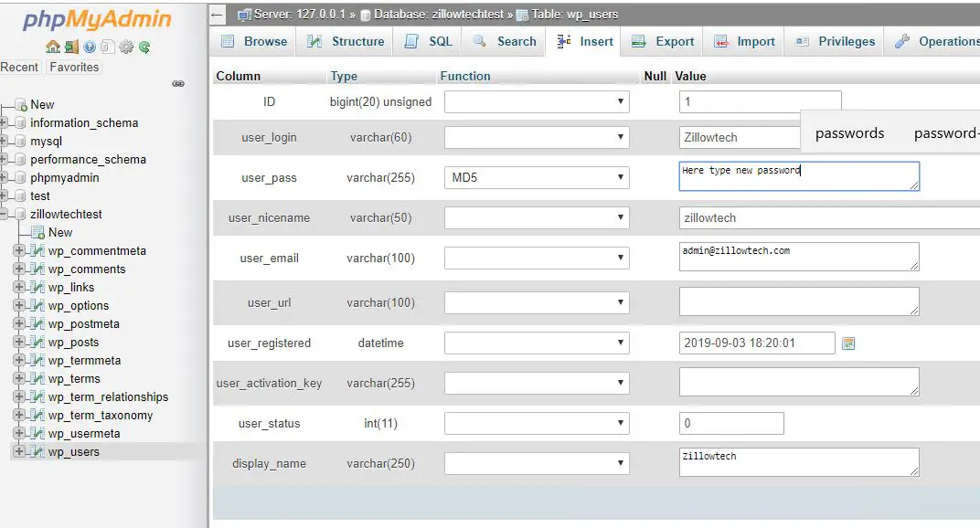Click the table icon beside wp_posts
Image resolution: width=980 pixels, height=528 pixels.
pyautogui.click(x=37, y=342)
